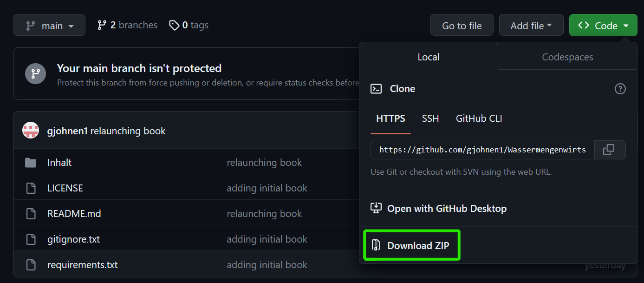Viewport: 644px width, 283px height.
Task: Click the LICENSE file icon
Action: tap(31, 188)
